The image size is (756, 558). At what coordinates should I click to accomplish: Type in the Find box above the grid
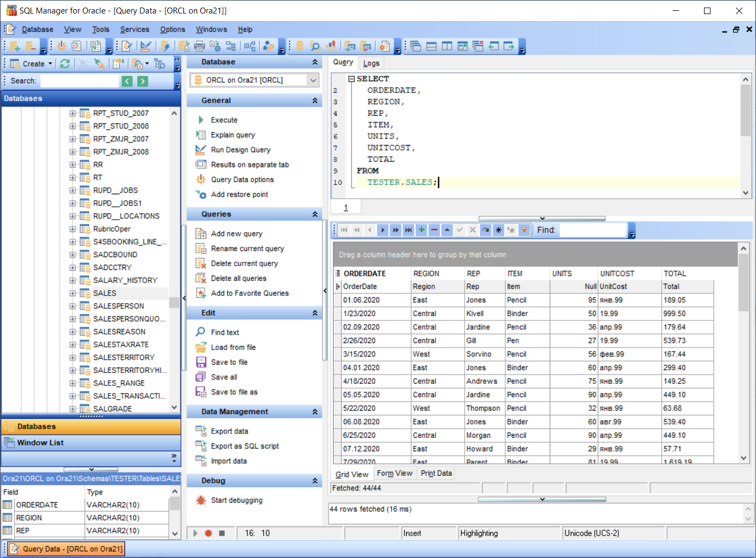594,230
